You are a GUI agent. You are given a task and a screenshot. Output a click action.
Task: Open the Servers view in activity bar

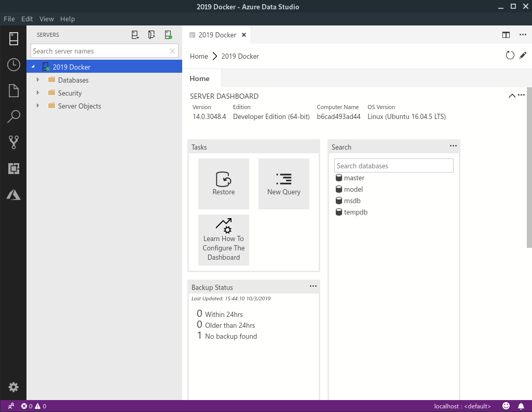13,39
